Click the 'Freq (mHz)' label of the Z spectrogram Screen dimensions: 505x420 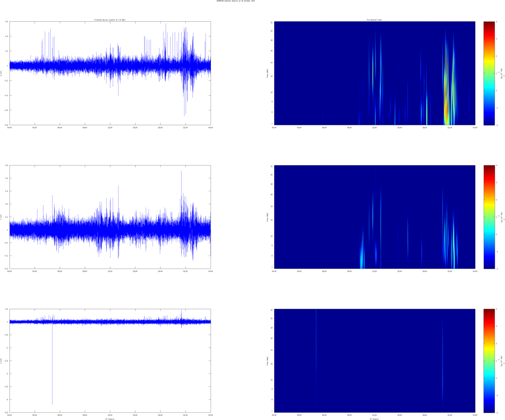pyautogui.click(x=267, y=360)
